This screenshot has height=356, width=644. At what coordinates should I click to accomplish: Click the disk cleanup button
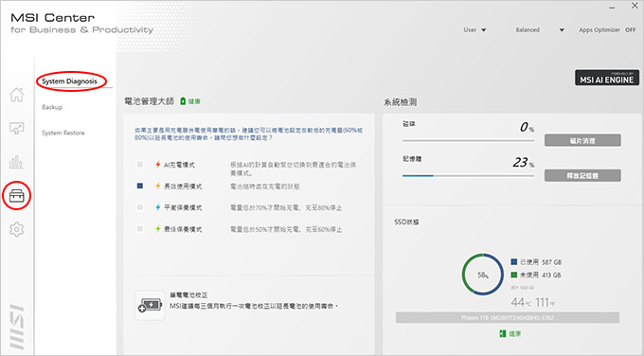tap(582, 140)
